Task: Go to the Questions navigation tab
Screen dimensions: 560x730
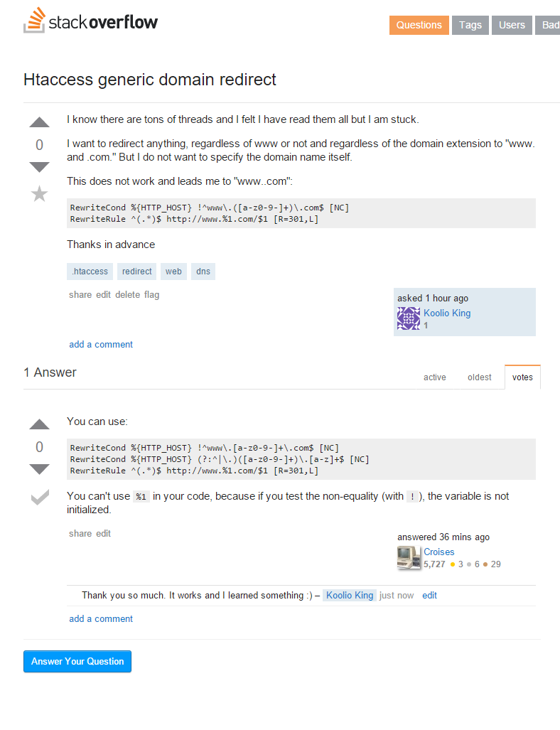Action: click(419, 25)
